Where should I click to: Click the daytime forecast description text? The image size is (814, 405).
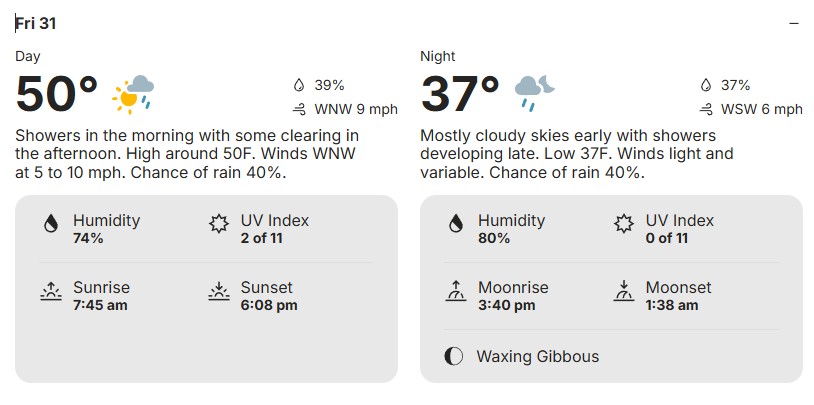(186, 154)
